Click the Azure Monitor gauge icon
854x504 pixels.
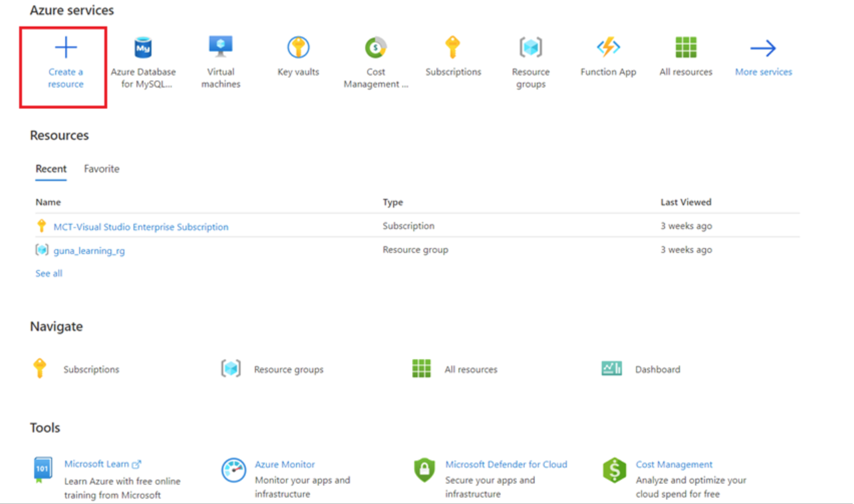tap(234, 470)
